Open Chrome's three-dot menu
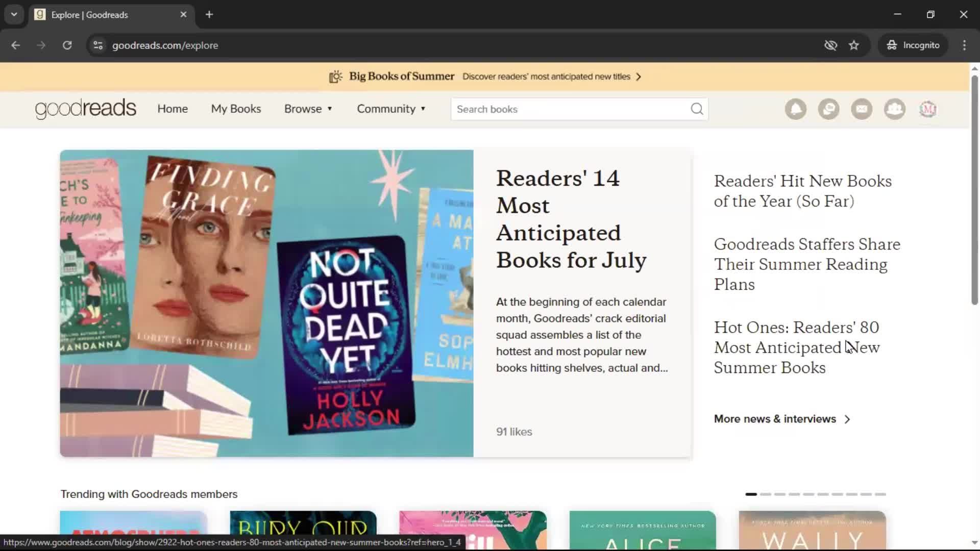The width and height of the screenshot is (980, 551). click(x=964, y=45)
